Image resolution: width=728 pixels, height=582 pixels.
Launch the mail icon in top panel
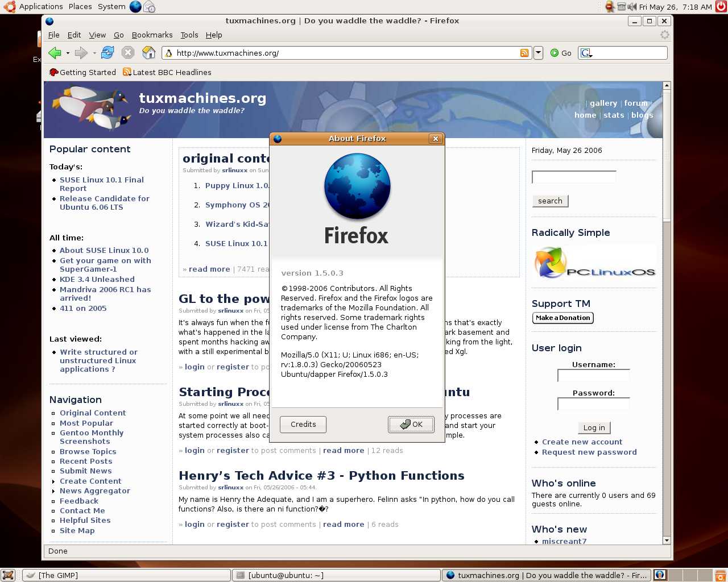(149, 7)
